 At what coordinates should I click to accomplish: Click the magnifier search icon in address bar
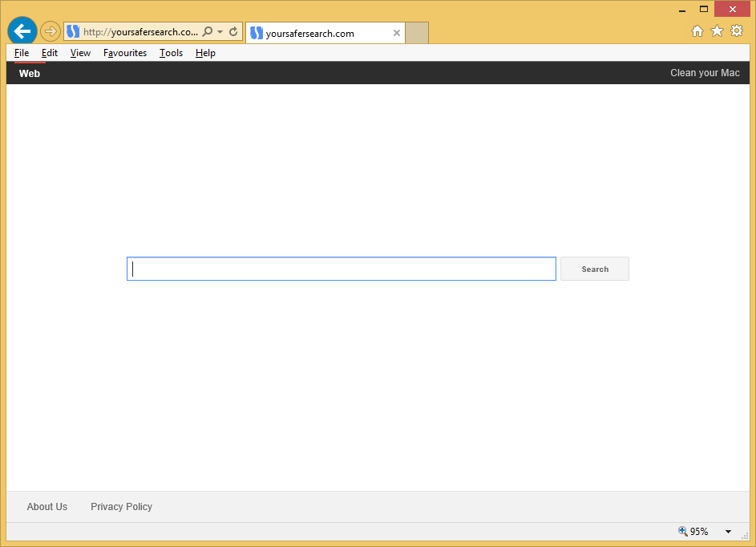[x=208, y=32]
